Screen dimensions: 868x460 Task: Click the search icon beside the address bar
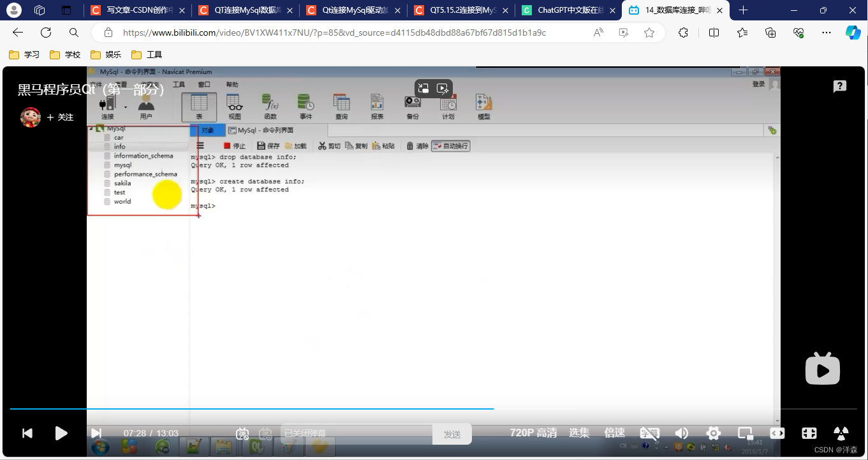tap(74, 33)
